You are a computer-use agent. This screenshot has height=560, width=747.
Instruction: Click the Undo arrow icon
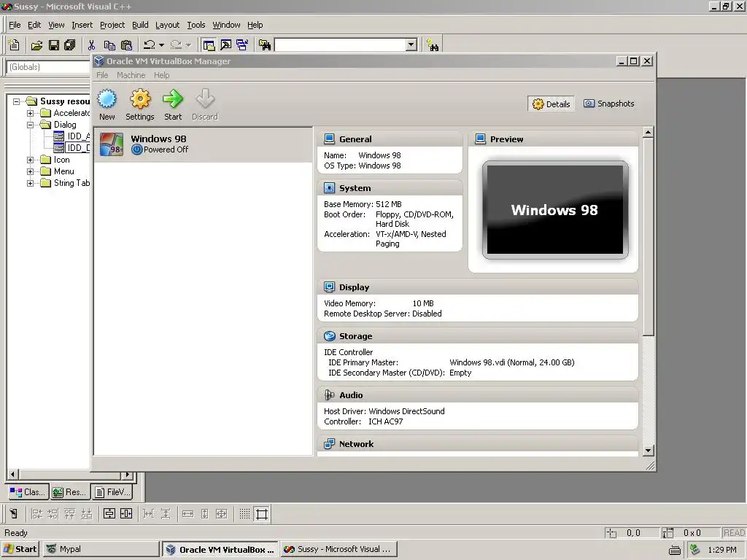click(149, 45)
